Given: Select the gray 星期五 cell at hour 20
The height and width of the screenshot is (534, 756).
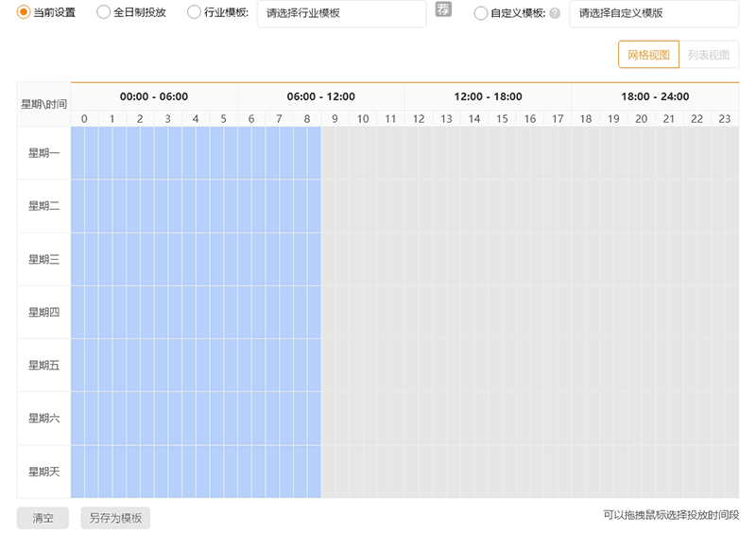Looking at the screenshot, I should tap(641, 365).
